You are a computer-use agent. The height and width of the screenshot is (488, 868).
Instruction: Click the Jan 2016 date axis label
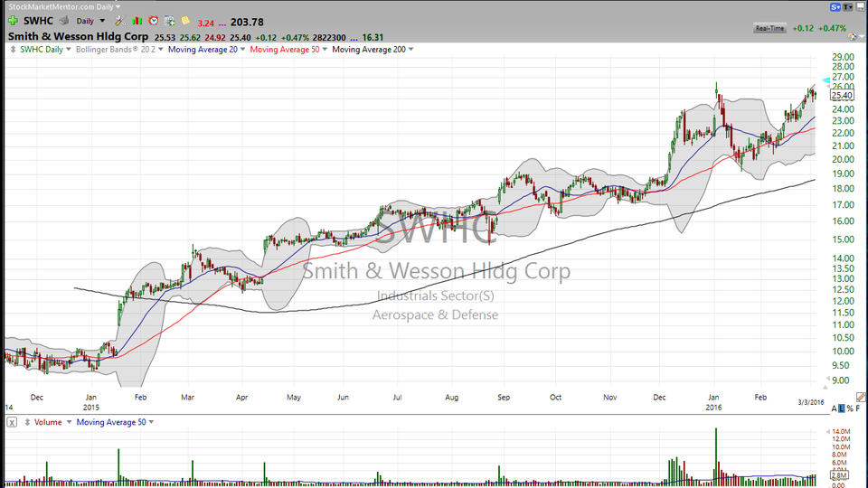(x=713, y=402)
